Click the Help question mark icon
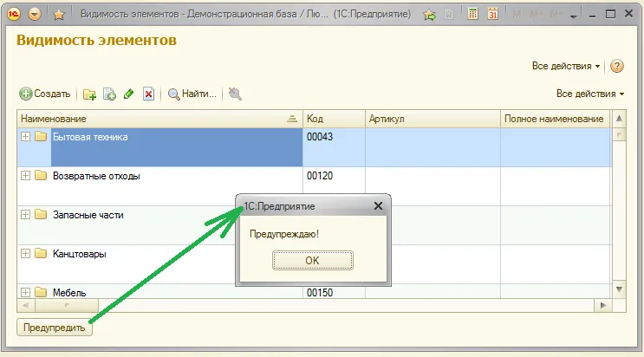 (x=617, y=66)
